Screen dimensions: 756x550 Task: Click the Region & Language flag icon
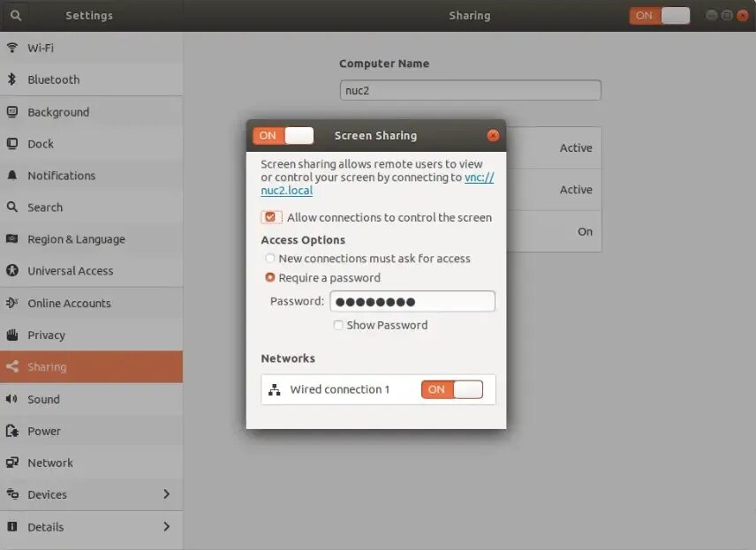(x=12, y=239)
